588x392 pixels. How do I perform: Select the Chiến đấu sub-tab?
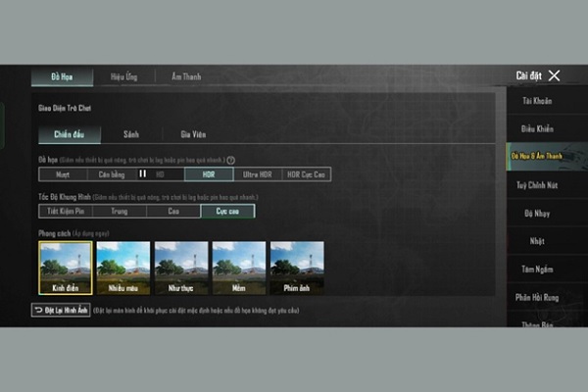(70, 134)
